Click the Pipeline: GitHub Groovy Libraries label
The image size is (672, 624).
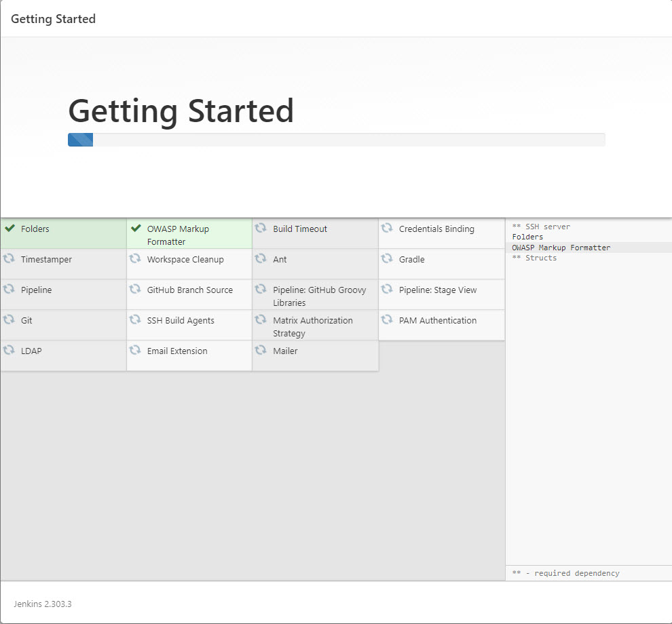pyautogui.click(x=319, y=296)
